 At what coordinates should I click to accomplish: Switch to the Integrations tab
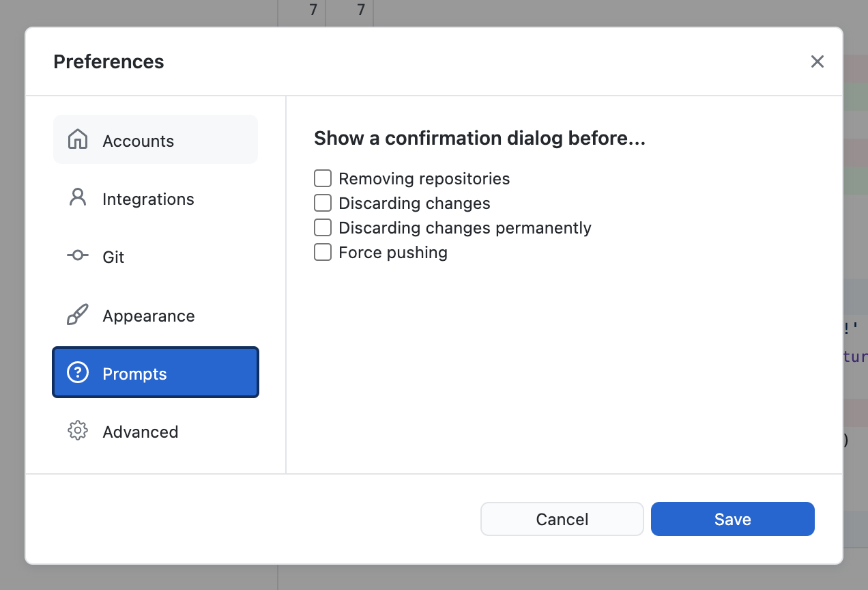coord(148,199)
